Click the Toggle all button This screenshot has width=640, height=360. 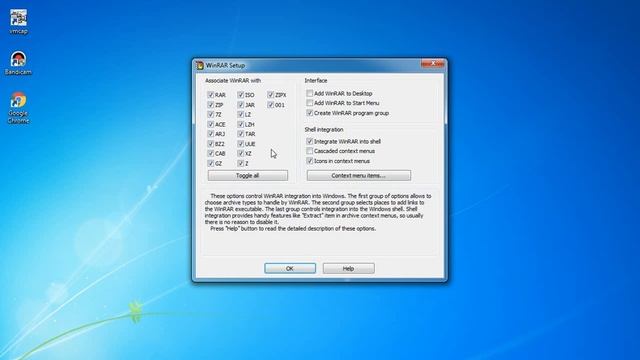click(248, 176)
